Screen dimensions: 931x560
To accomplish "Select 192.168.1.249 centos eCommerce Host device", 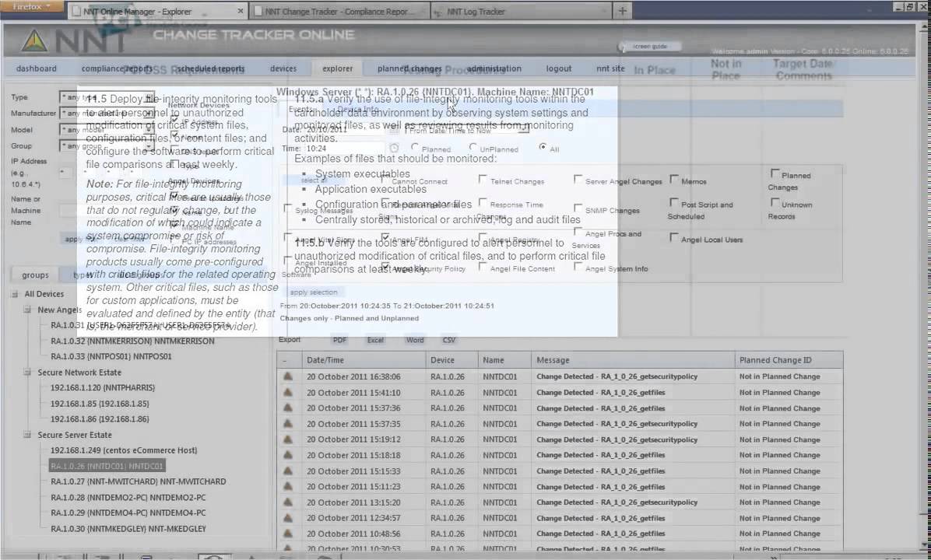I will click(124, 450).
